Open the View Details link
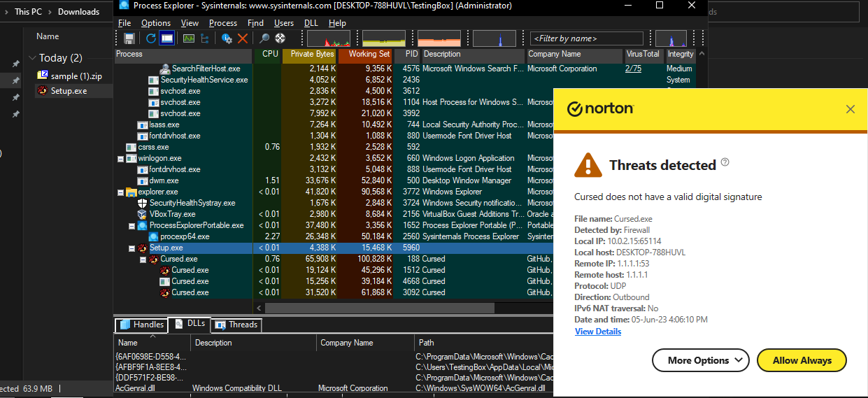The image size is (868, 398). tap(598, 332)
